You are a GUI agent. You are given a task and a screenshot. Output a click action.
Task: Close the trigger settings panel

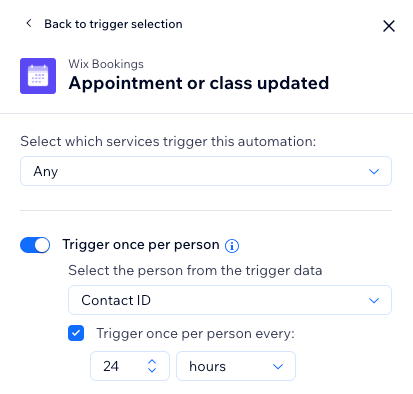(389, 26)
